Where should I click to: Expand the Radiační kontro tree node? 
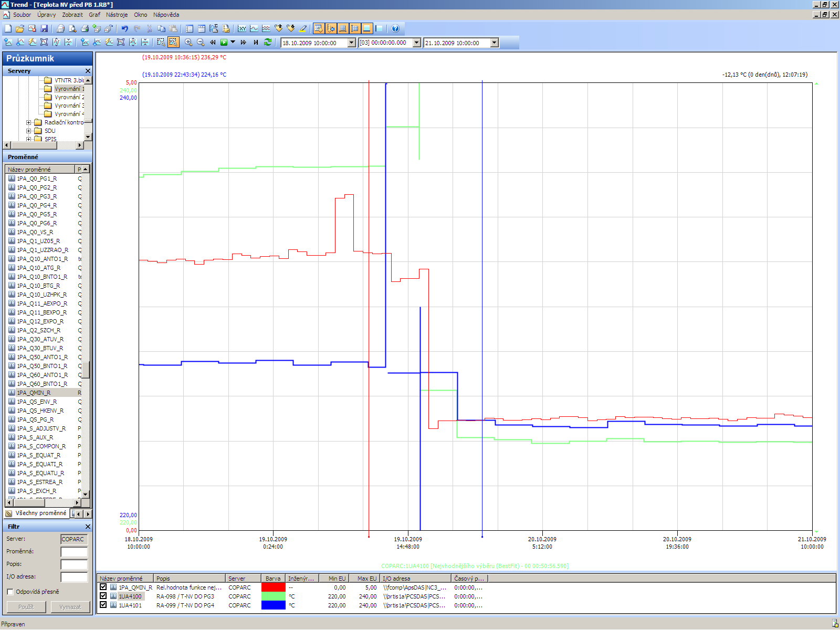tap(29, 122)
